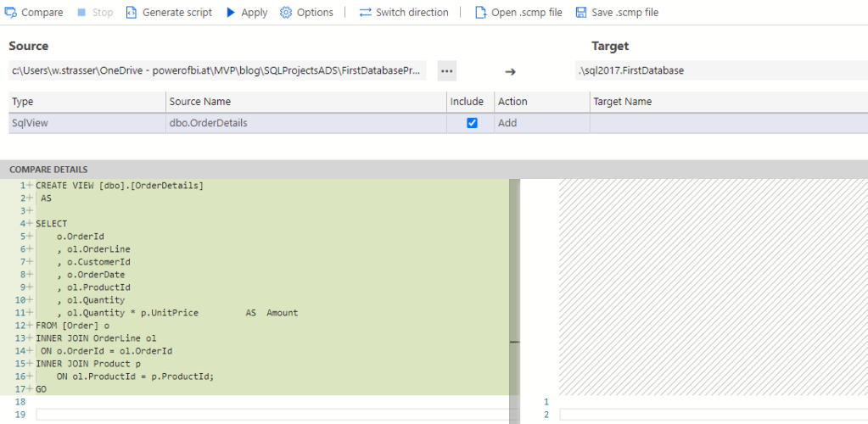
Task: Click the Target database field
Action: 720,70
